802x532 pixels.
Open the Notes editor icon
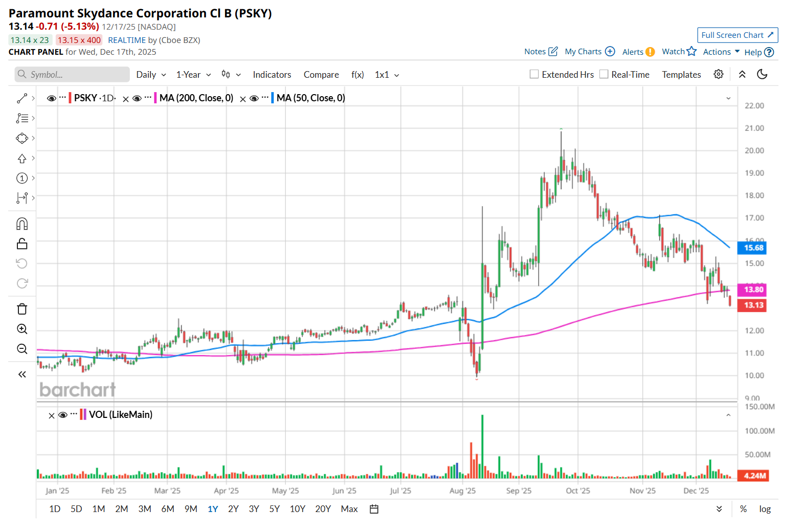[553, 51]
